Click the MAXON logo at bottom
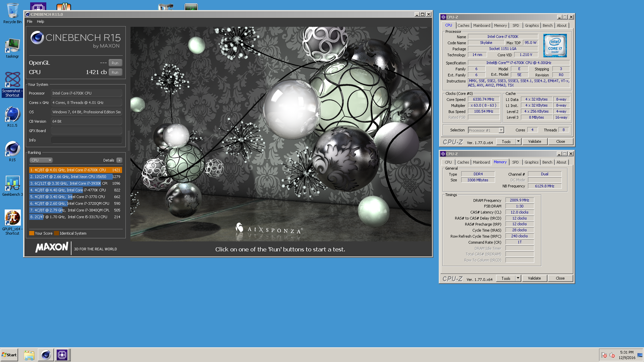 pyautogui.click(x=52, y=248)
